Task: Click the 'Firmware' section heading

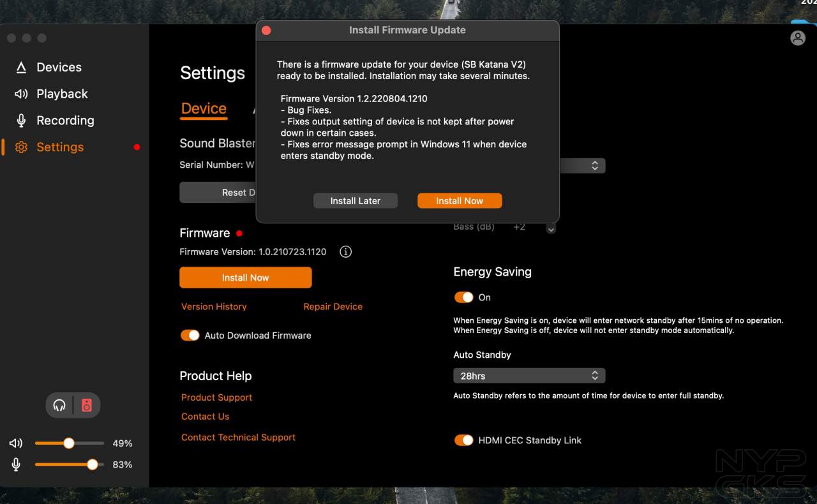Action: point(204,233)
